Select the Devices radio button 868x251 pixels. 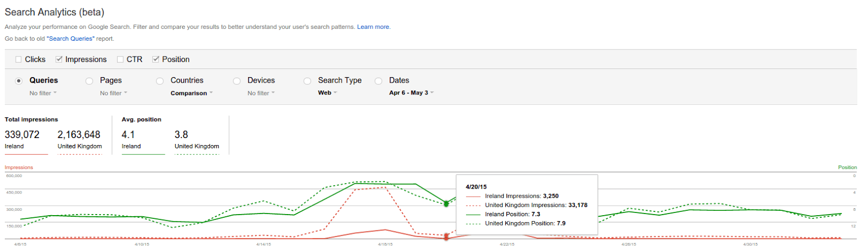point(237,81)
